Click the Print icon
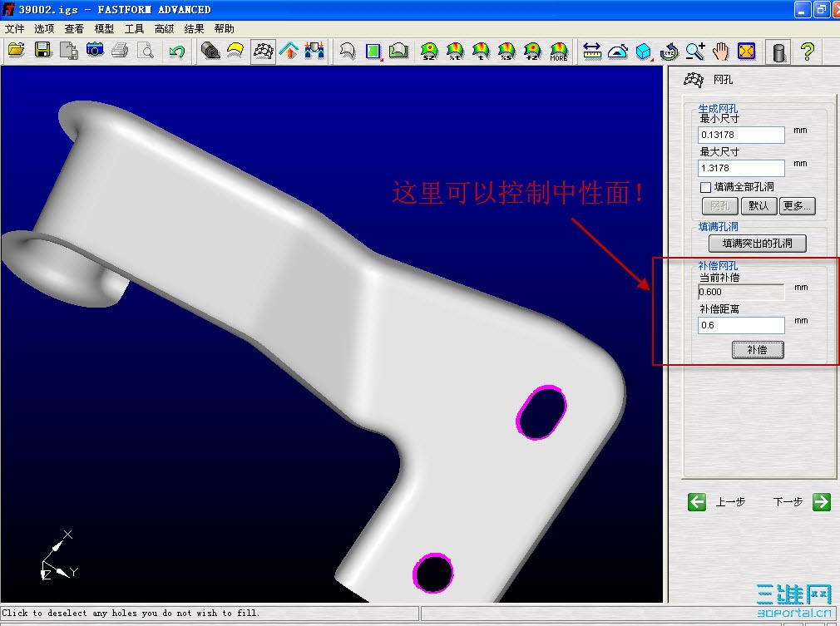Image resolution: width=840 pixels, height=626 pixels. [120, 51]
